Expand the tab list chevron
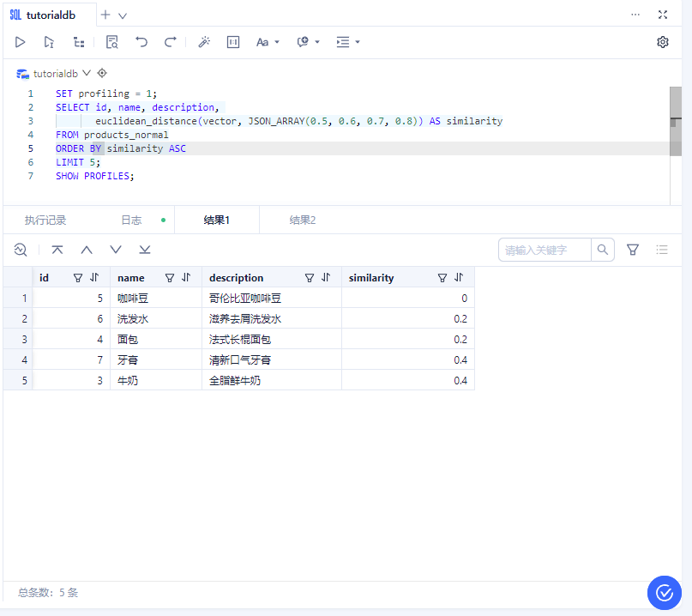692x616 pixels. (x=123, y=15)
